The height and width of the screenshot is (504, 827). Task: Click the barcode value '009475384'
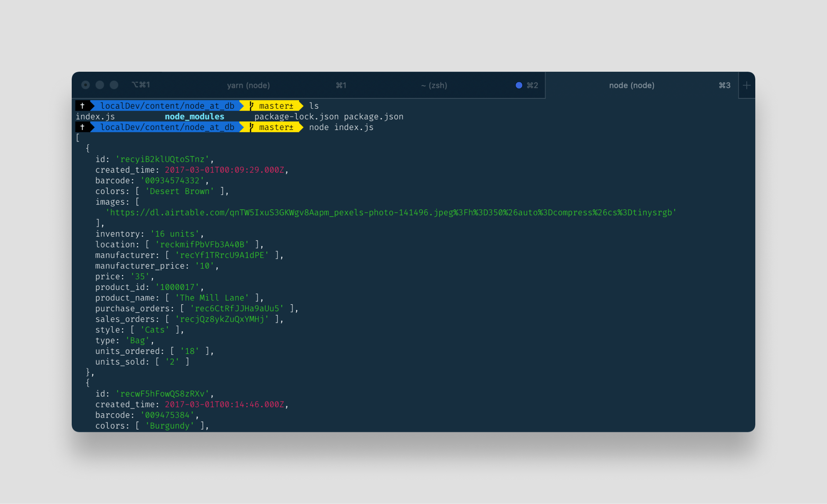point(167,415)
